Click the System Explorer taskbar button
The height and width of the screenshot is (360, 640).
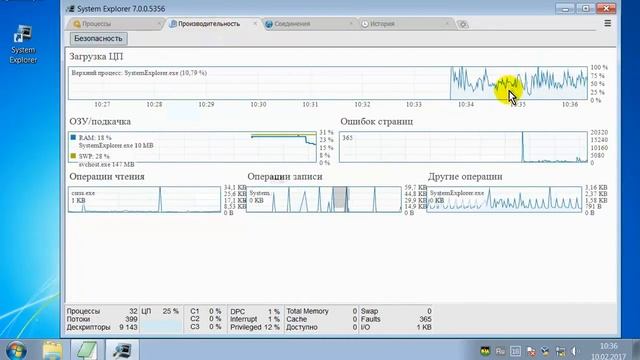tap(122, 350)
